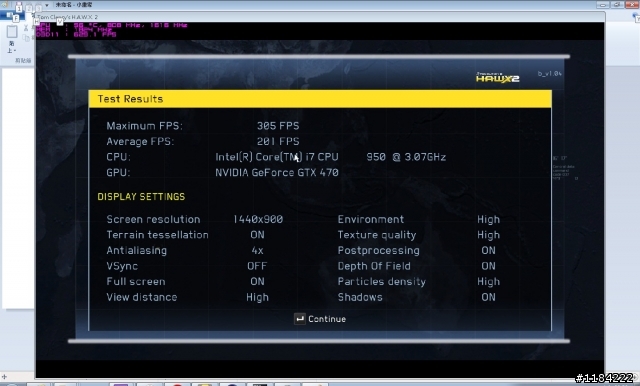Image resolution: width=640 pixels, height=386 pixels.
Task: Click Save in Paint's quick access toolbar
Action: [19, 6]
